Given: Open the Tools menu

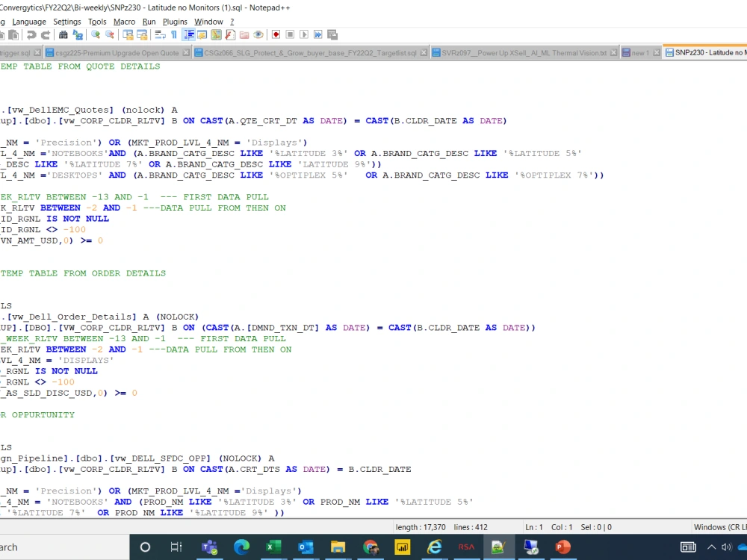Looking at the screenshot, I should (x=97, y=22).
